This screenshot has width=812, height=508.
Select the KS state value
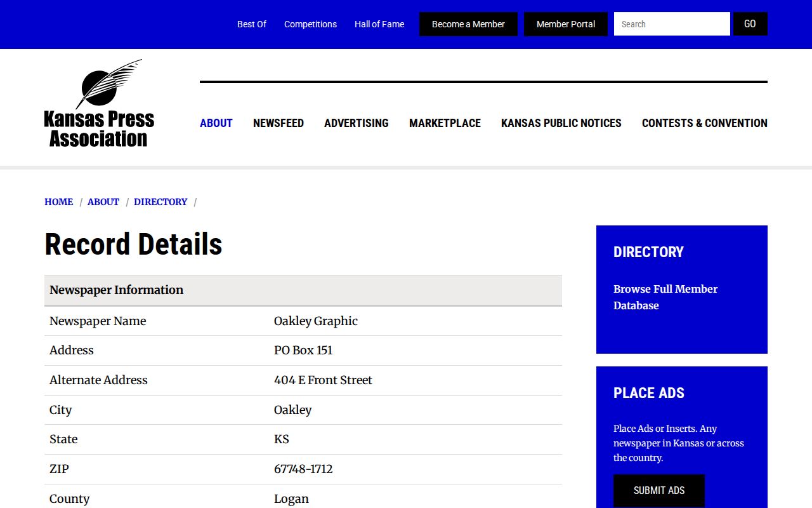(282, 439)
